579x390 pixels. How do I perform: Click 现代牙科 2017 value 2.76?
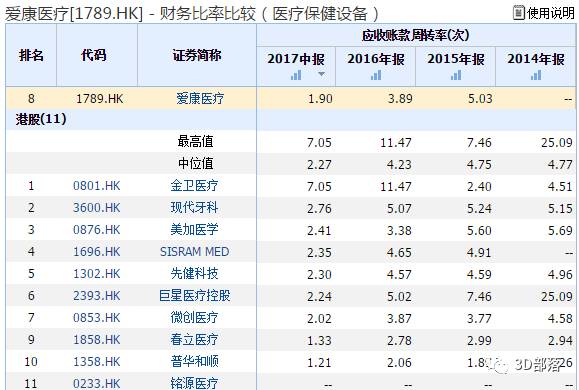pyautogui.click(x=319, y=208)
